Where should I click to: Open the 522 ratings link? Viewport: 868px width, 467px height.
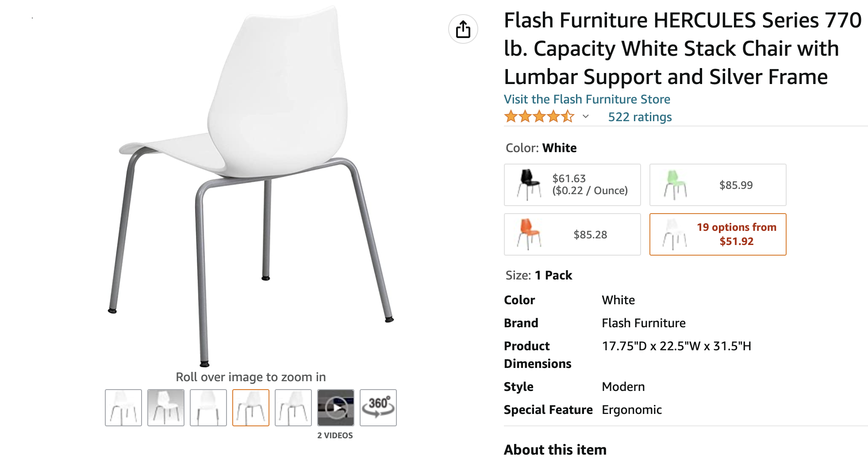(640, 117)
